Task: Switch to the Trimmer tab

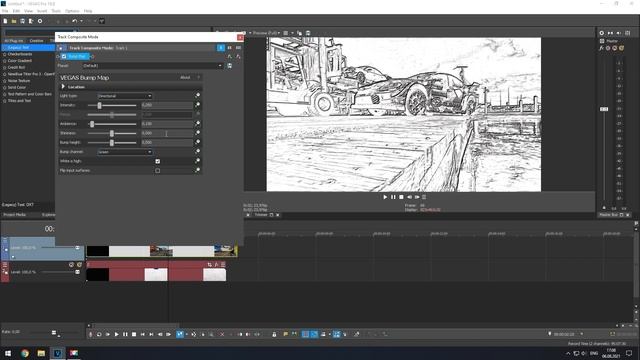Action: (261, 215)
